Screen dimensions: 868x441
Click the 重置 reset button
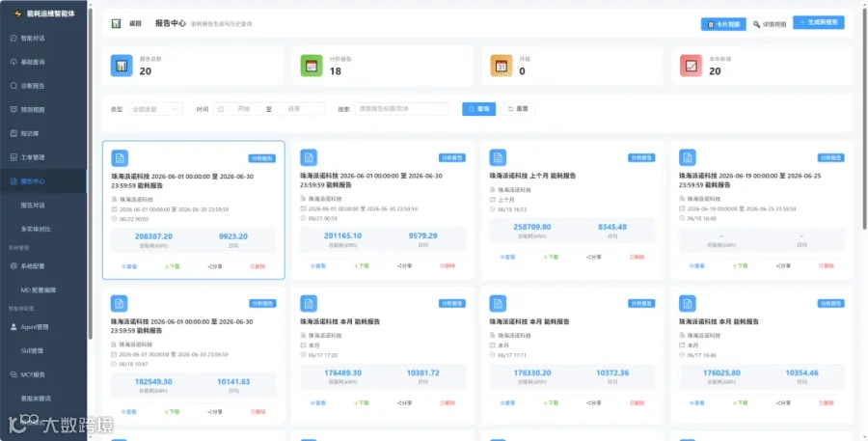518,109
